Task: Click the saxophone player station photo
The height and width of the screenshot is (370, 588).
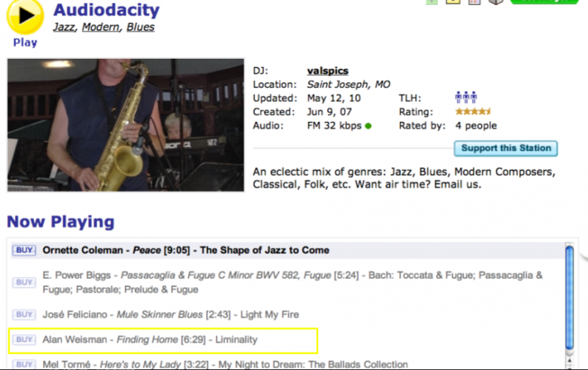Action: 126,125
